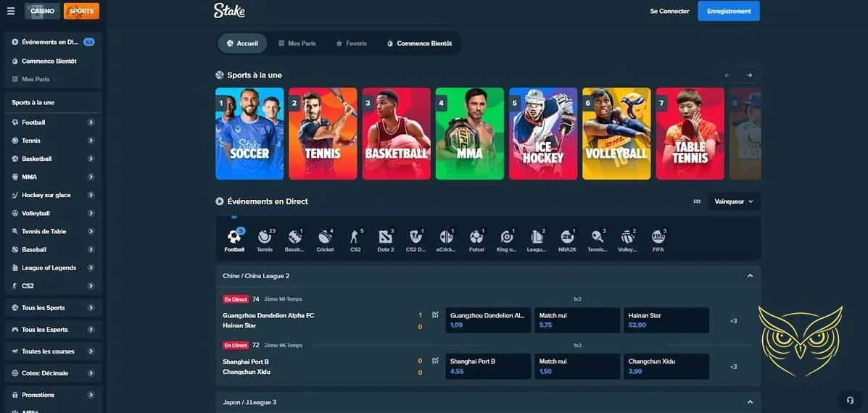Go to next featured sports arrow
Screen dimensions: 868x413
(x=750, y=75)
